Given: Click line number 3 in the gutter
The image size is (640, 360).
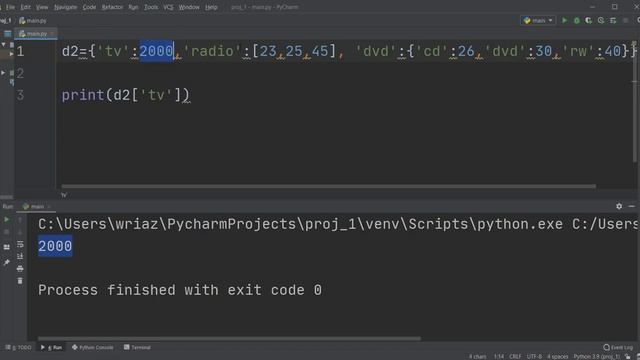Looking at the screenshot, I should point(20,96).
